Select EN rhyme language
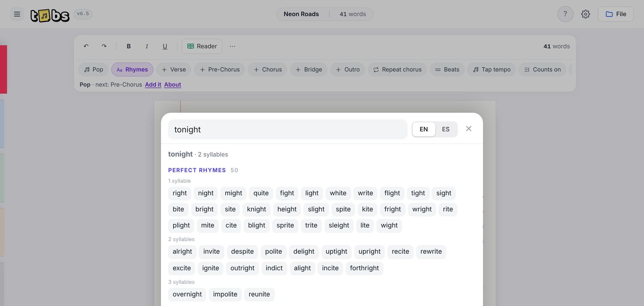 424,129
